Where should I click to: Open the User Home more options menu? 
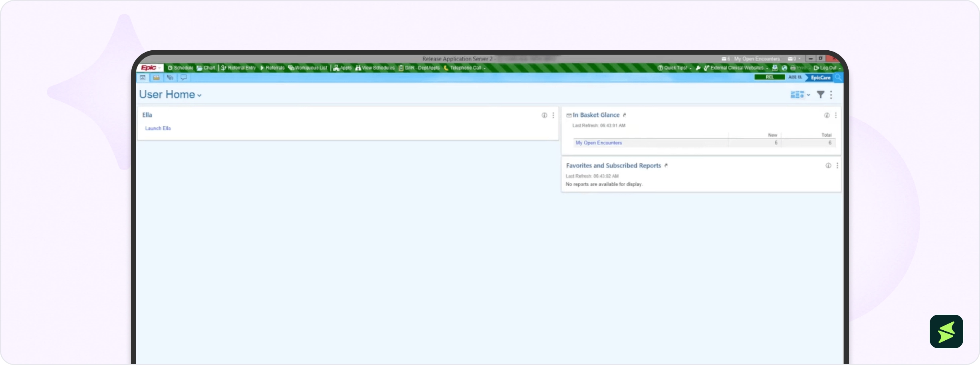(831, 95)
